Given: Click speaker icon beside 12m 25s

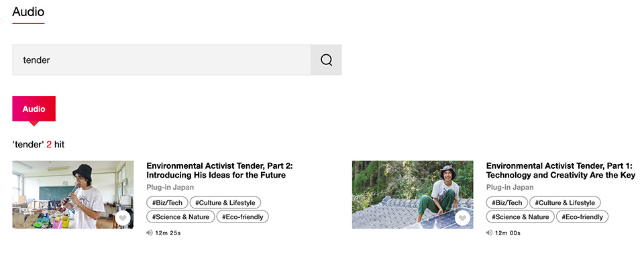Looking at the screenshot, I should 150,233.
